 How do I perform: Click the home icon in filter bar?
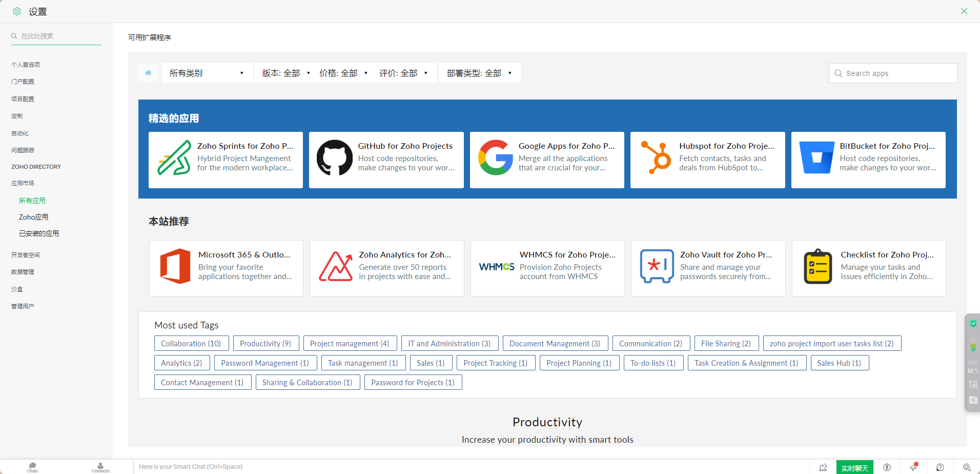[x=148, y=73]
